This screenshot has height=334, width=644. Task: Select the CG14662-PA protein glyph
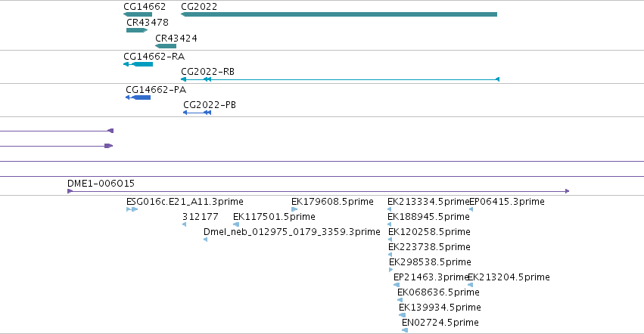(138, 97)
